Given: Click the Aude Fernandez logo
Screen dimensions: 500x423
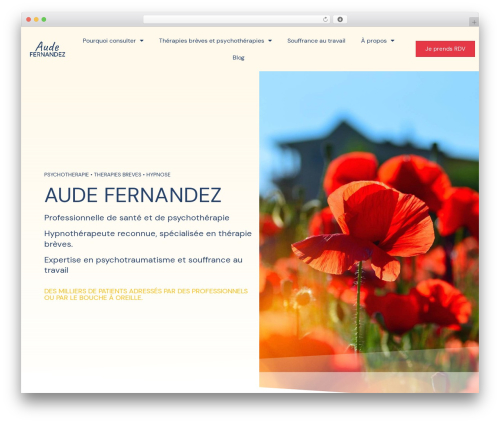Looking at the screenshot, I should click(47, 49).
